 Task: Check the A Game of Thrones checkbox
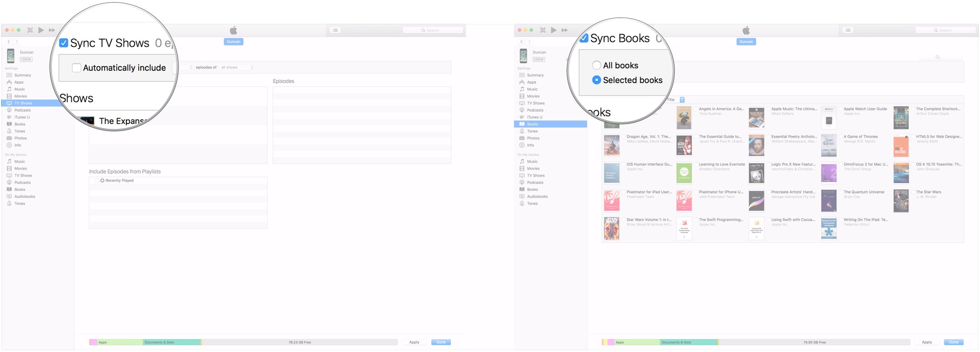point(841,137)
